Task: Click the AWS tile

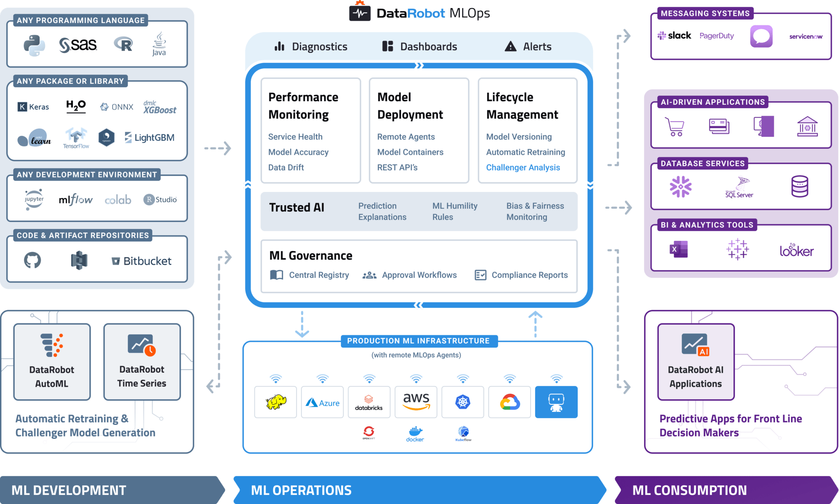Action: [x=416, y=402]
